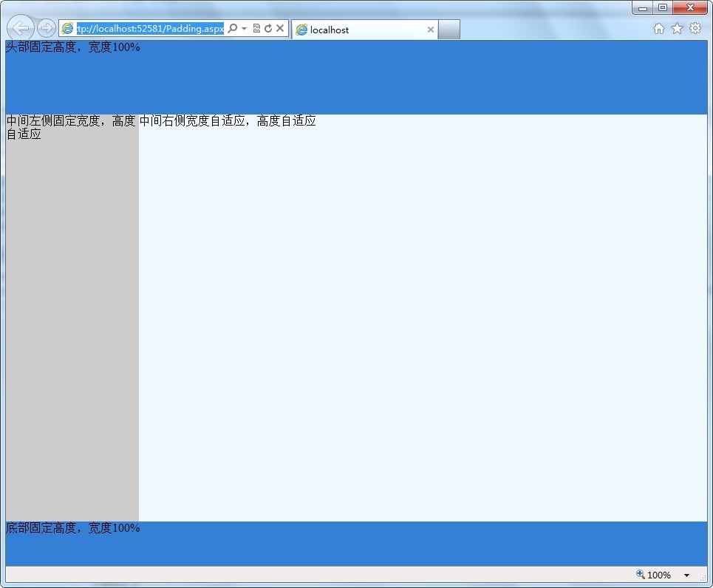Go back using the browser back arrow

click(21, 28)
